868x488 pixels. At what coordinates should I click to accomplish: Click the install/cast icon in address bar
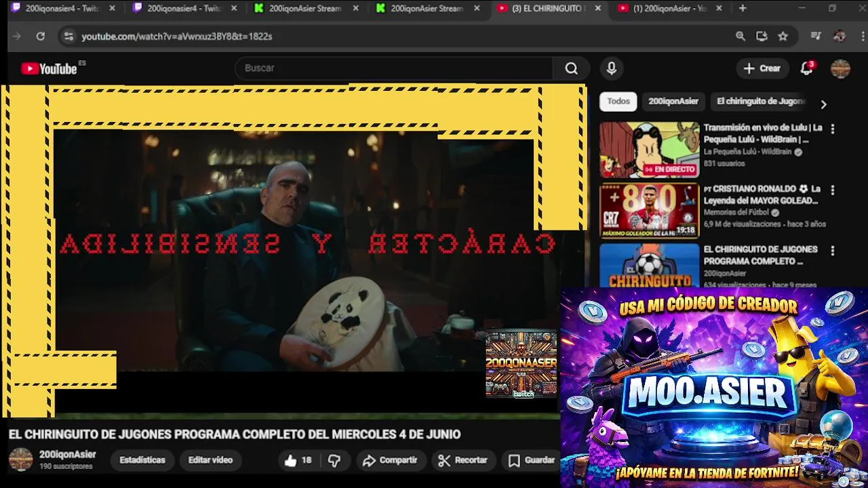click(762, 37)
